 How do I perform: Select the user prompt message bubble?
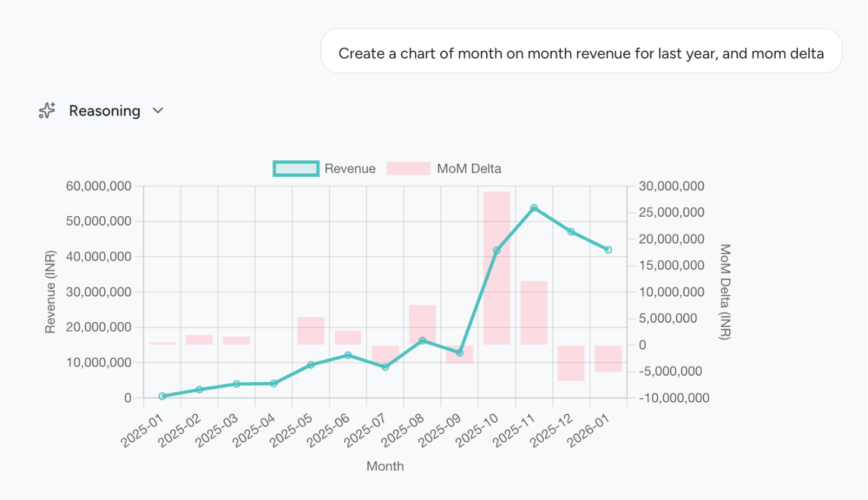coord(581,53)
